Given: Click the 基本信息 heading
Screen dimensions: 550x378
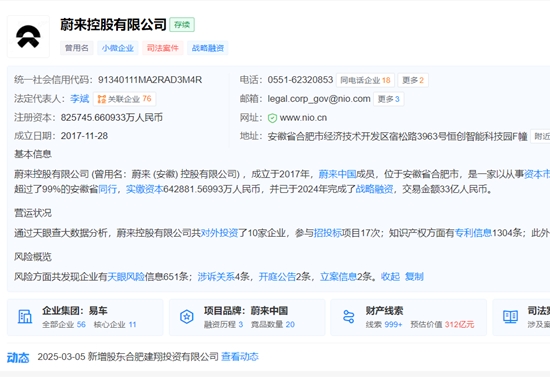Looking at the screenshot, I should click(33, 154).
